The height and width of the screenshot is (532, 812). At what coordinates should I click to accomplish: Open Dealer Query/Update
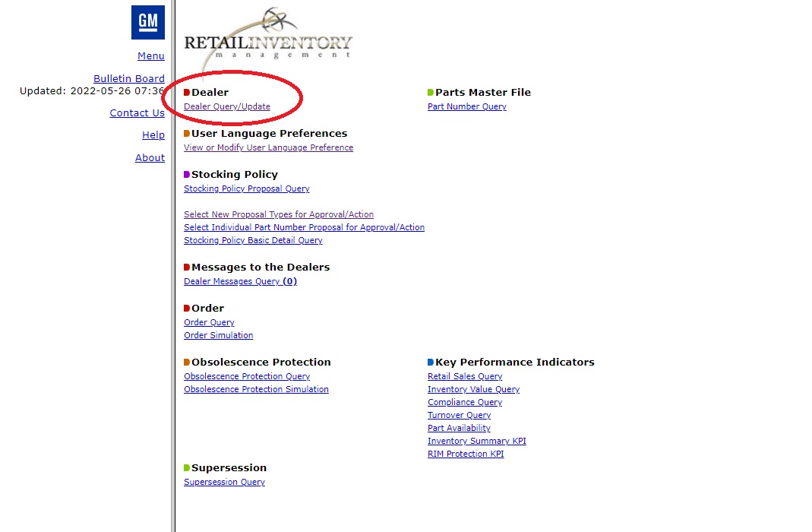[227, 106]
